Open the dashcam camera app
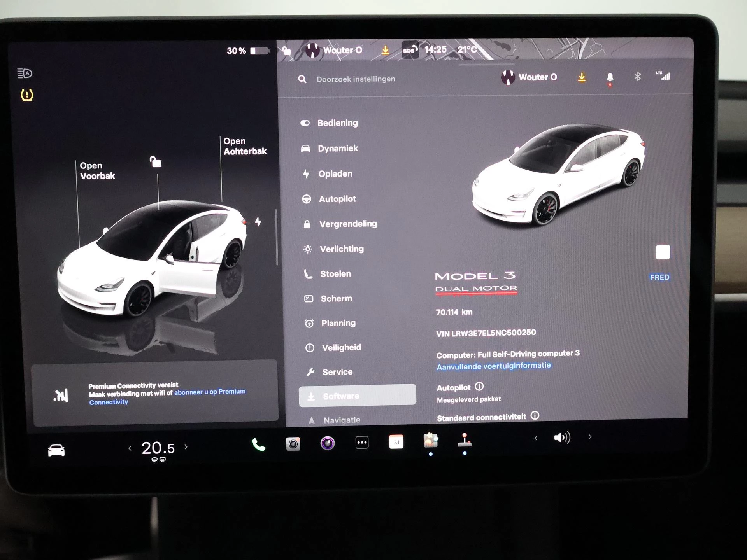 point(293,444)
